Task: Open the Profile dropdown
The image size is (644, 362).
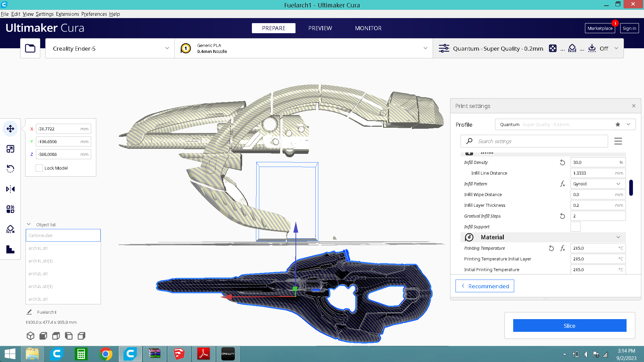Action: (565, 124)
